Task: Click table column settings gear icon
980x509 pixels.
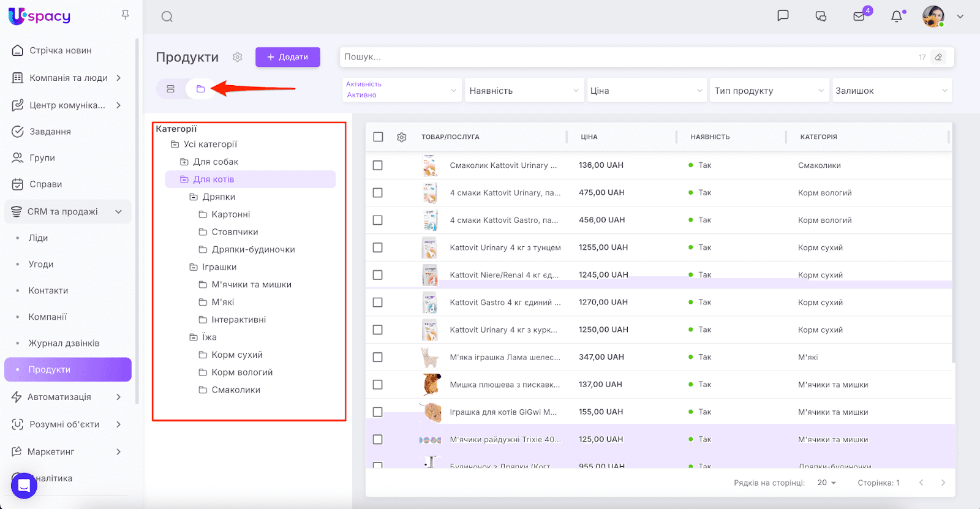Action: click(x=402, y=137)
